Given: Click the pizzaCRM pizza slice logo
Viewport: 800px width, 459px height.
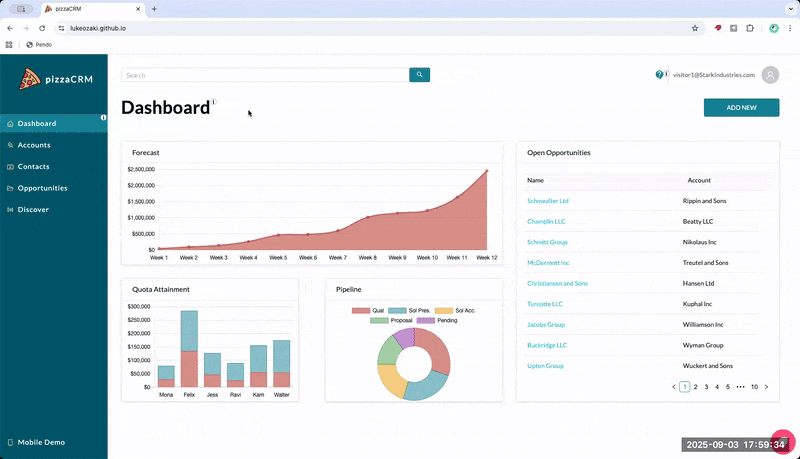Looking at the screenshot, I should click(30, 79).
